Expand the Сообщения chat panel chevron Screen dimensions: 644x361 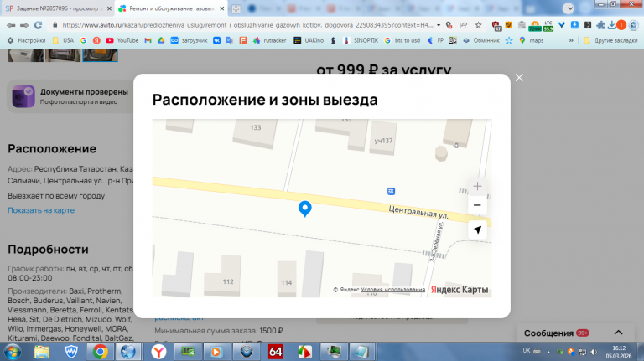click(x=619, y=333)
